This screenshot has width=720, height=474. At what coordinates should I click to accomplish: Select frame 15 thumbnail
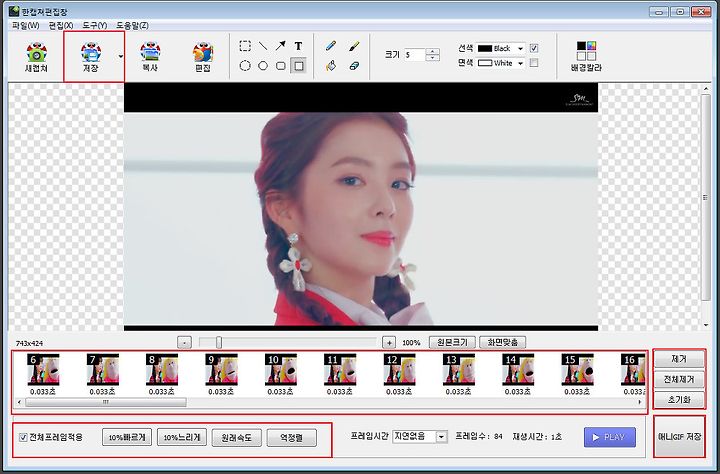pyautogui.click(x=577, y=369)
